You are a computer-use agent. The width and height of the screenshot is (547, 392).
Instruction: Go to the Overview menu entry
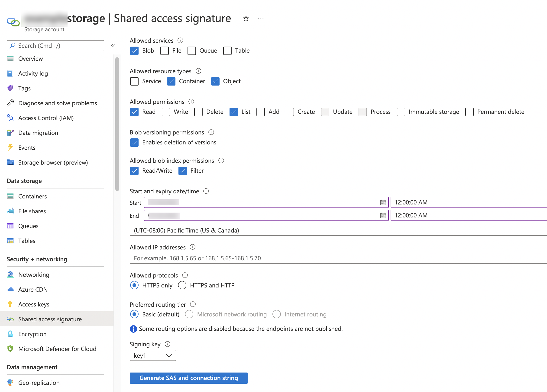(30, 59)
